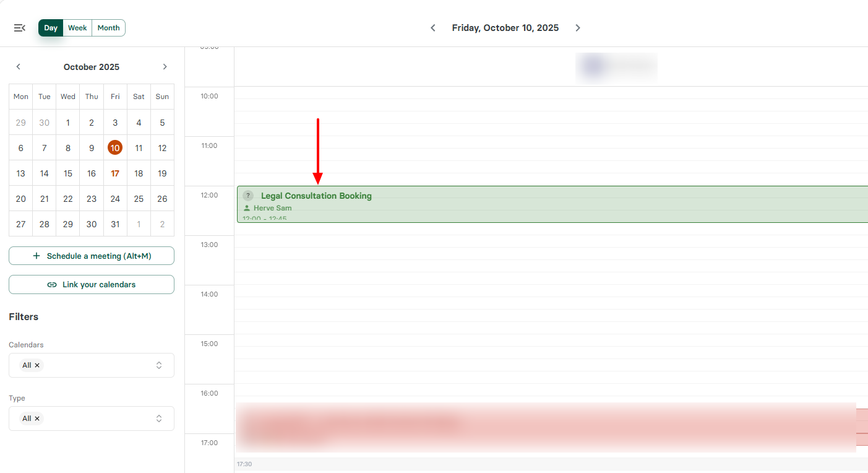Go to next day in header

pyautogui.click(x=578, y=28)
